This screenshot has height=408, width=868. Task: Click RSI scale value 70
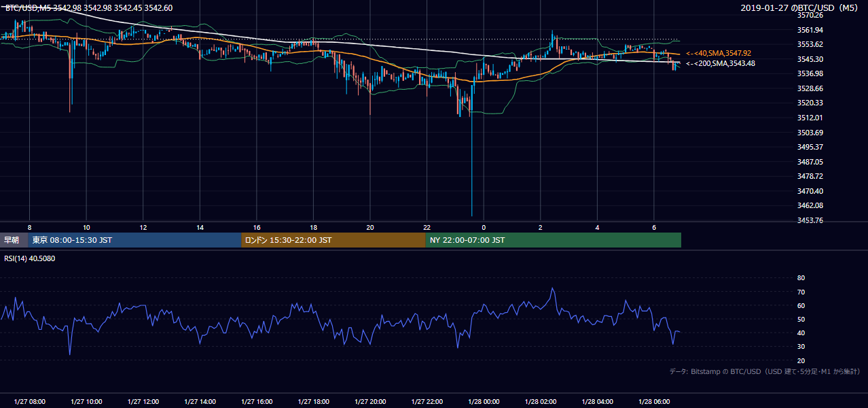point(801,292)
